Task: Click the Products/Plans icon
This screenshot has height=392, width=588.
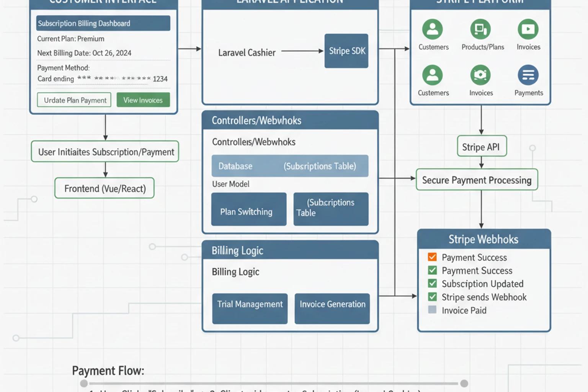Action: [x=480, y=29]
